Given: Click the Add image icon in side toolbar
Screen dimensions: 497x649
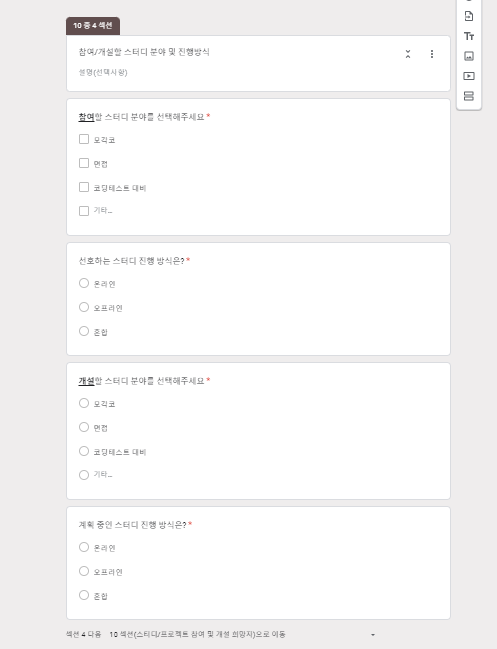Looking at the screenshot, I should coord(468,56).
